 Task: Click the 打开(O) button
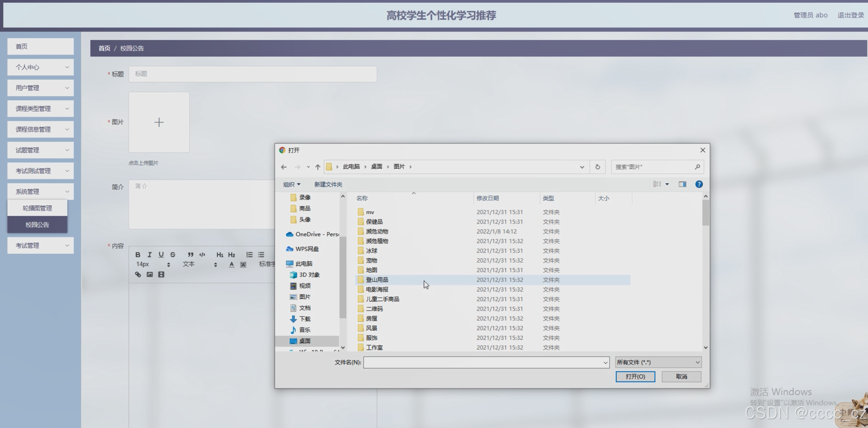[635, 376]
